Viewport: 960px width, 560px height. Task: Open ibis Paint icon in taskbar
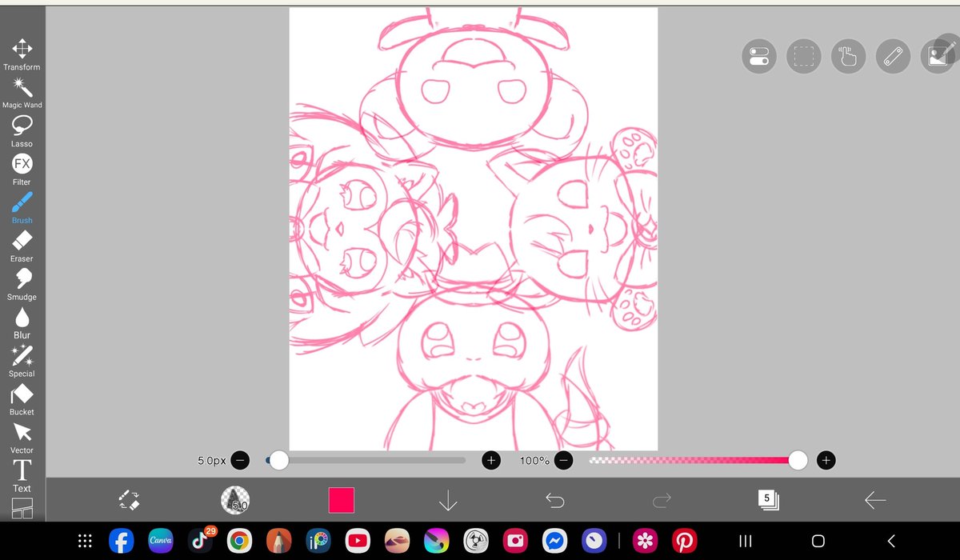coord(319,541)
